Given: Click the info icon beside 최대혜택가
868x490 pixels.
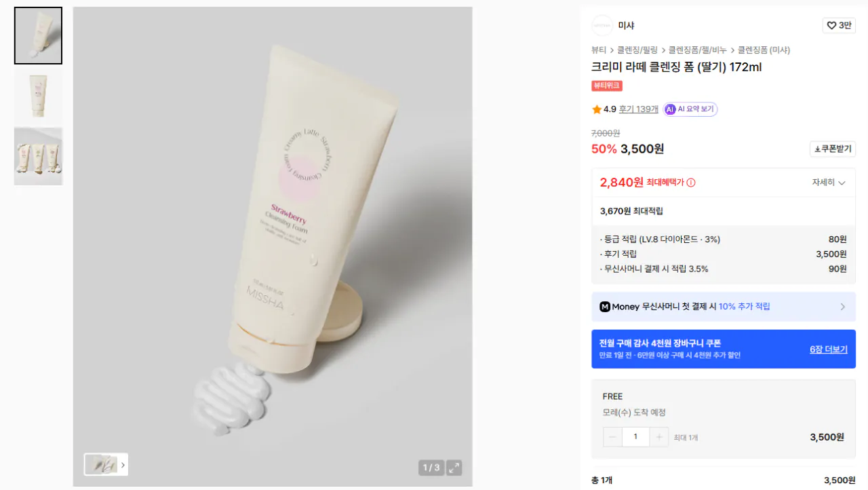Looking at the screenshot, I should tap(691, 183).
